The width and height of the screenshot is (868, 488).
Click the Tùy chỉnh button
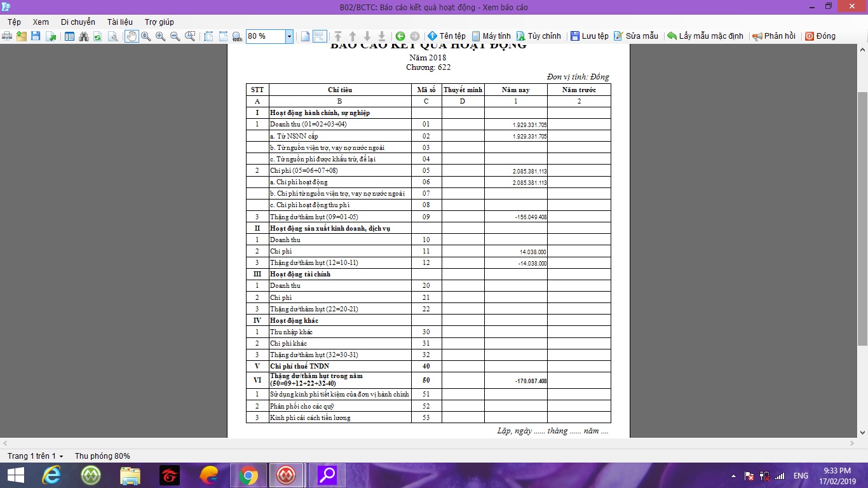tap(539, 36)
